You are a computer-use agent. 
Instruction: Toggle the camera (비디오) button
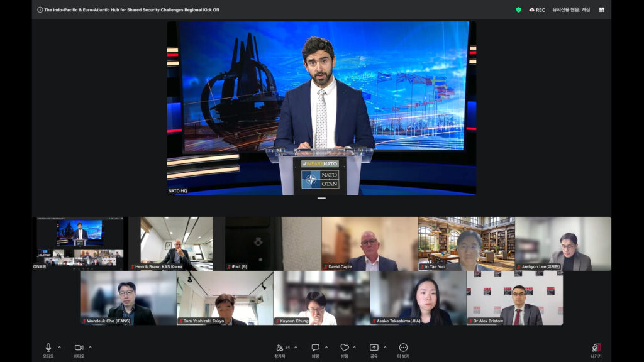tap(79, 348)
